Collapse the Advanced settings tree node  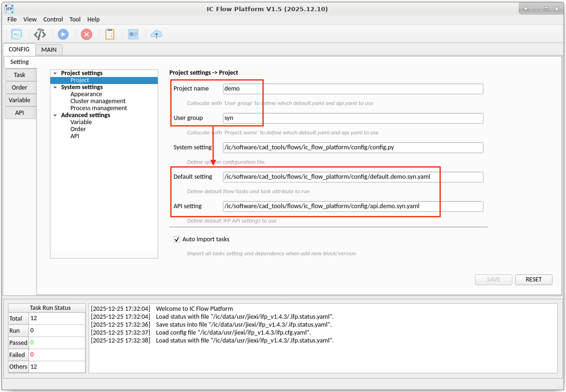[55, 115]
